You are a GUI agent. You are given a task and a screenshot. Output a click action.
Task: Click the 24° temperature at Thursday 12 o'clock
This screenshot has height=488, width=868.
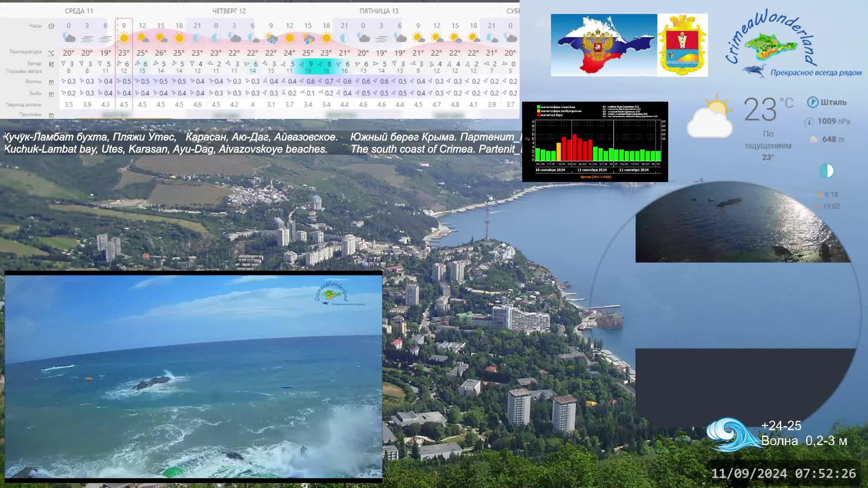point(289,53)
